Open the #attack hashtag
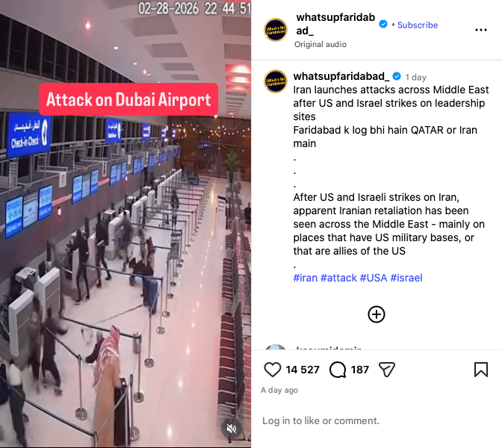The height and width of the screenshot is (448, 502). (x=338, y=278)
